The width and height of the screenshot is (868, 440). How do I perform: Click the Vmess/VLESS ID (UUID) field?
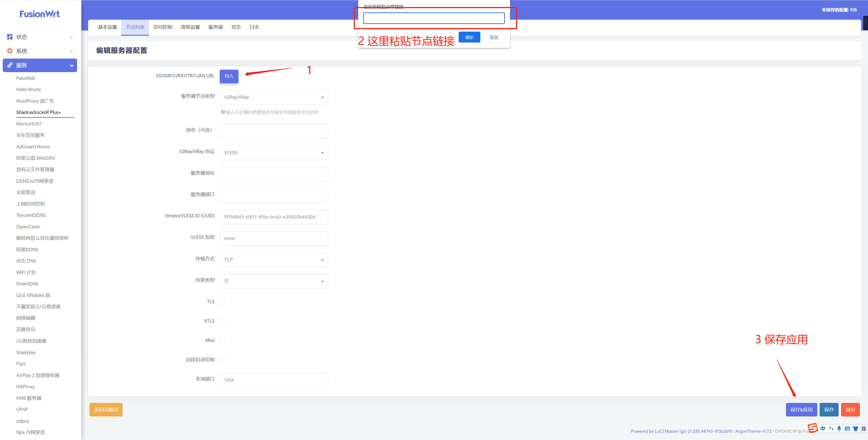pyautogui.click(x=274, y=217)
